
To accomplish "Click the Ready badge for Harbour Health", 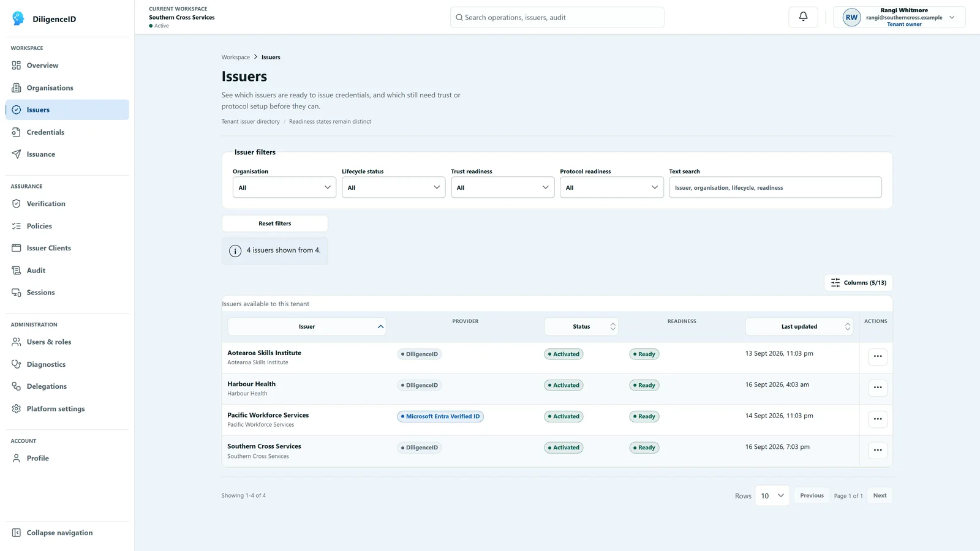I will (x=644, y=385).
